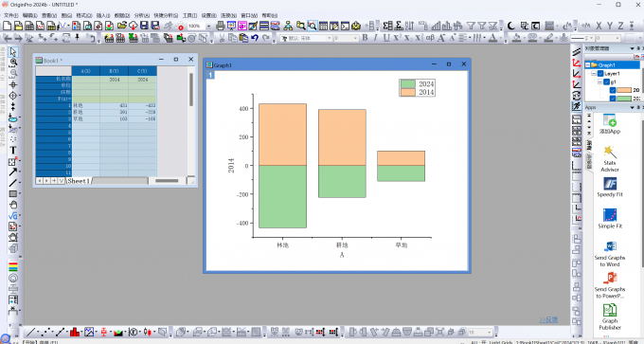This screenshot has width=644, height=344.
Task: Click the Send Graphs to Word app
Action: tap(610, 254)
